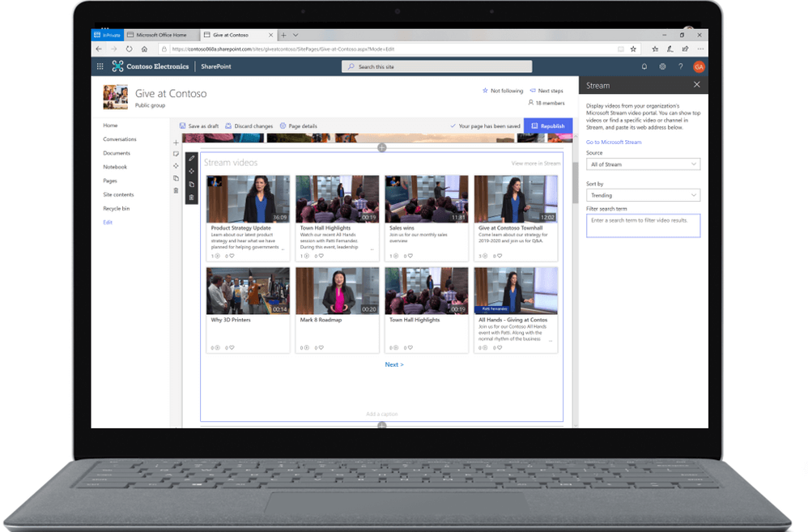Viewport: 808px width, 532px height.
Task: Switch to Microsoft Office Home tab
Action: pos(161,35)
